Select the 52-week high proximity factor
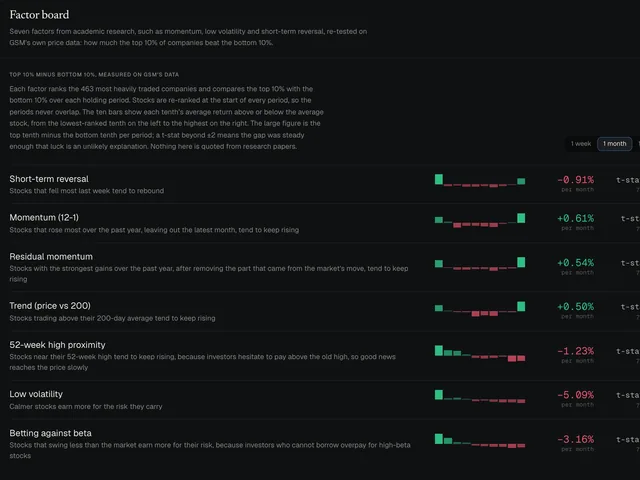Screen dimensions: 640x480 tap(57, 345)
